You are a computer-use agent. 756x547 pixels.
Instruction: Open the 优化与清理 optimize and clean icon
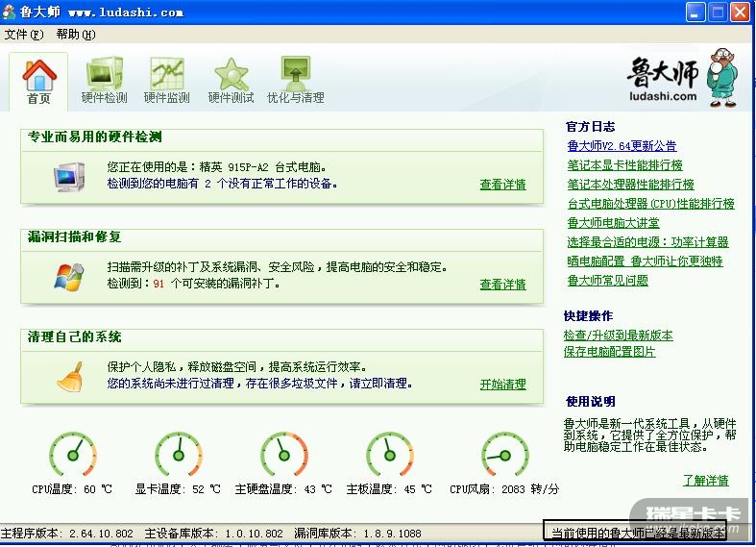[296, 72]
